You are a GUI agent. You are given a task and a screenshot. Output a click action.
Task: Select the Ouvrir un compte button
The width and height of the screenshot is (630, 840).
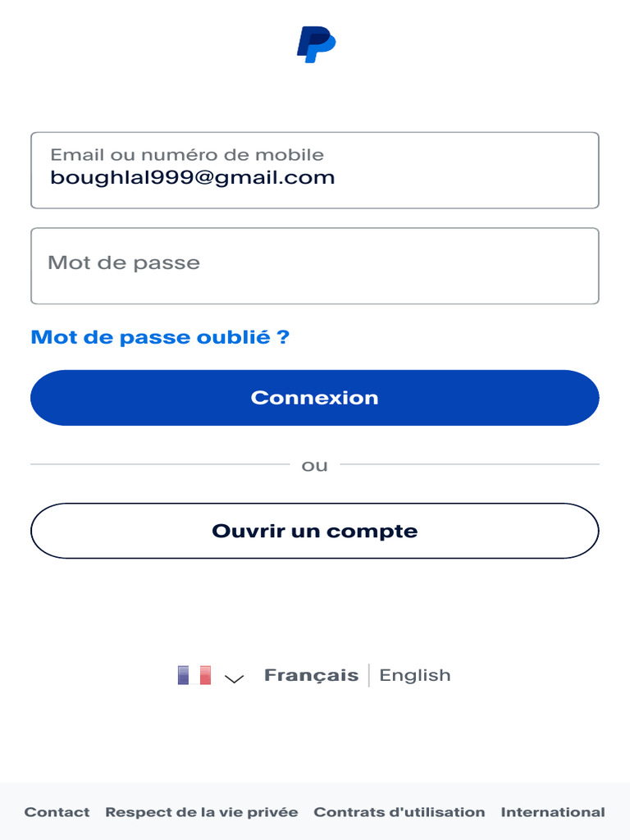tap(315, 531)
